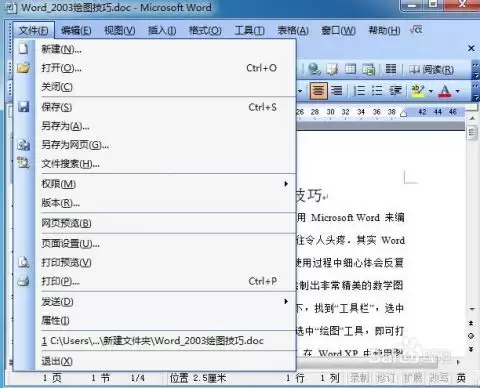This screenshot has width=480, height=388.
Task: Click the distributed alignment icon
Action: 337,91
